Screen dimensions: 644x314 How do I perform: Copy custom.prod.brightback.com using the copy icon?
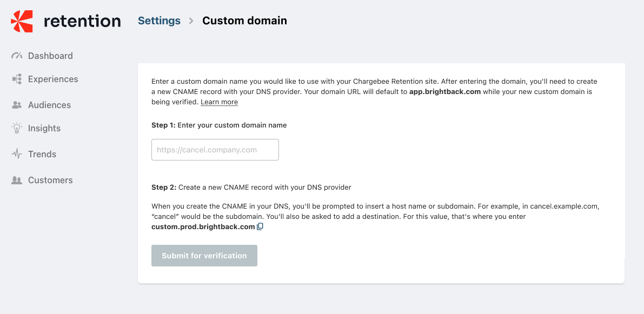pos(260,227)
